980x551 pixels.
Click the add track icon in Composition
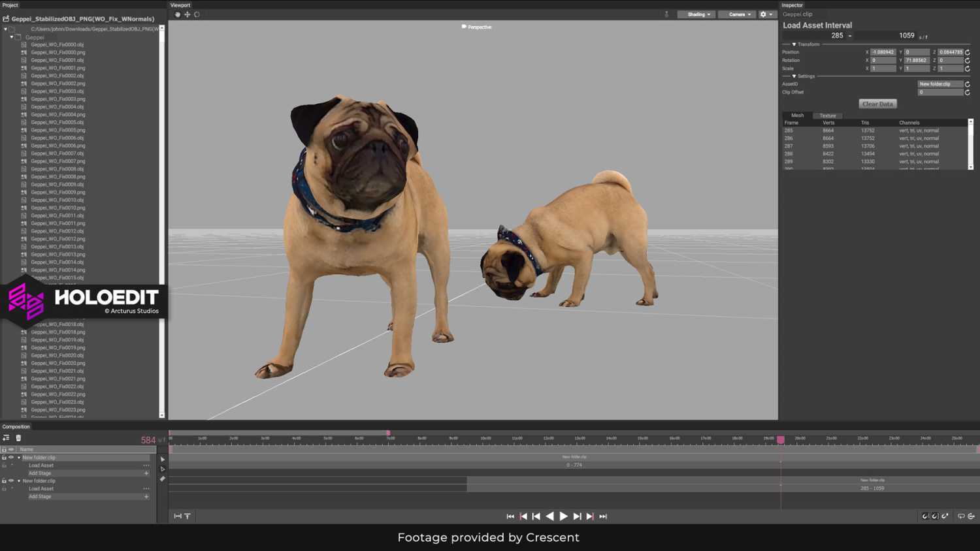click(x=7, y=438)
